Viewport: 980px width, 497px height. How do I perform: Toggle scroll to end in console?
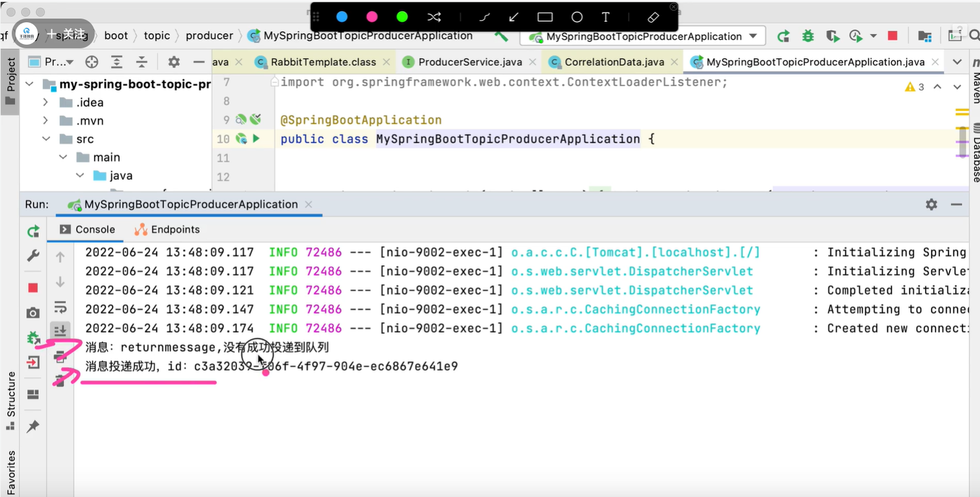[x=60, y=331]
